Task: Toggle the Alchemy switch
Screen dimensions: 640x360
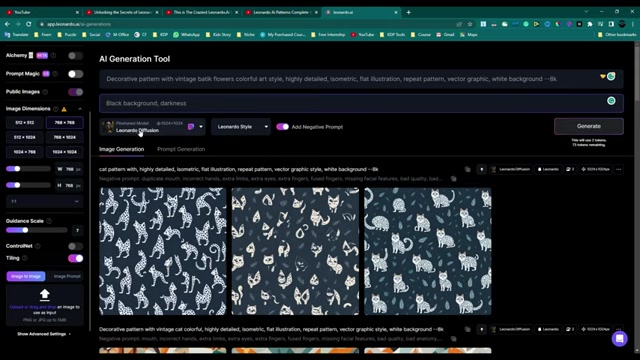Action: click(75, 56)
